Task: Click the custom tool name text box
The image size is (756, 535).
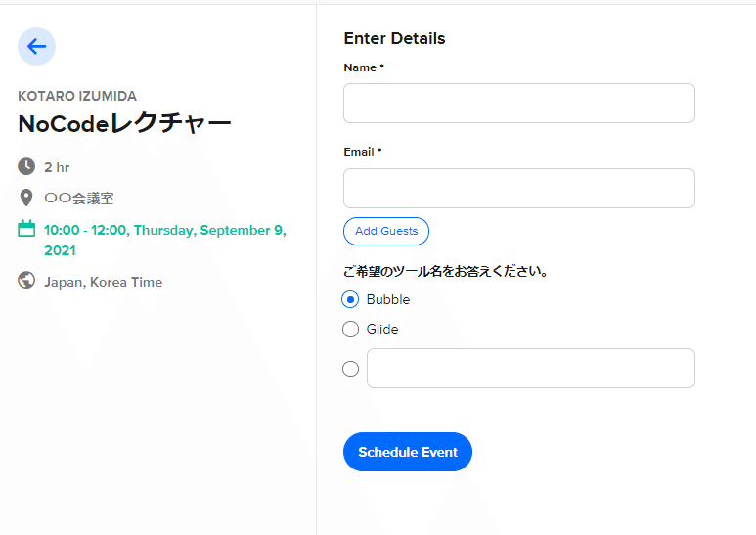Action: (x=530, y=369)
